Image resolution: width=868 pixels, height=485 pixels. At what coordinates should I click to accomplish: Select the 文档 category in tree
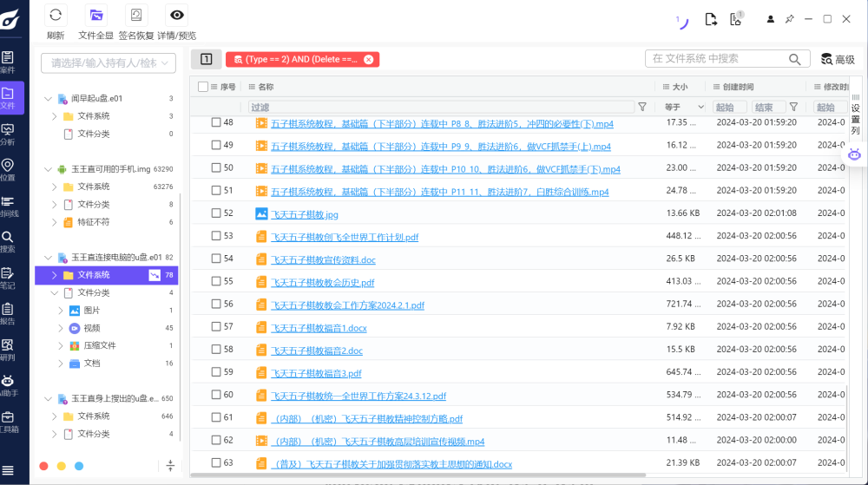91,363
